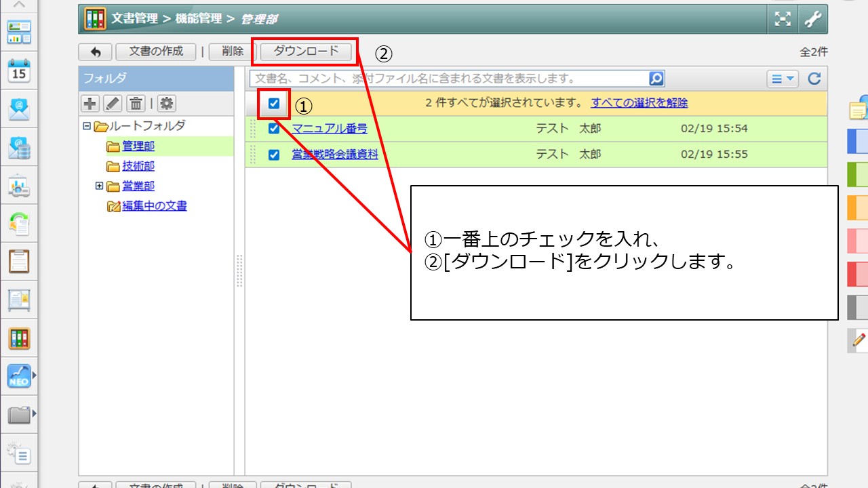This screenshot has width=868, height=488.
Task: Click the document management binder icon in header
Action: (x=95, y=19)
